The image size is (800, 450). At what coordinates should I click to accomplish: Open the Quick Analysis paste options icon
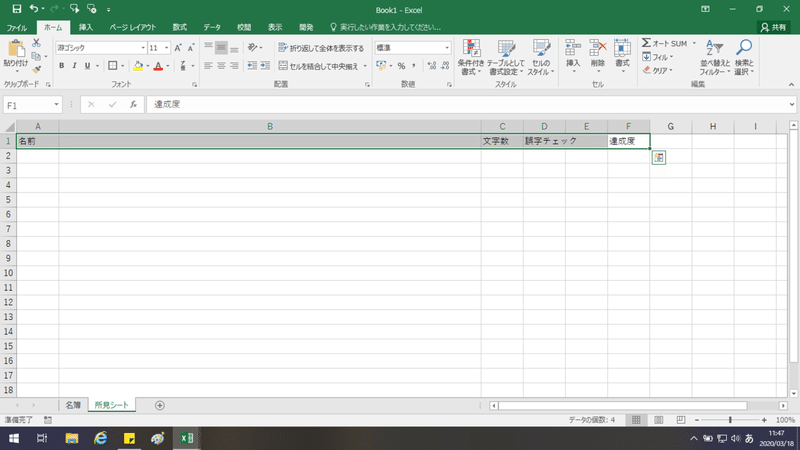(x=659, y=158)
